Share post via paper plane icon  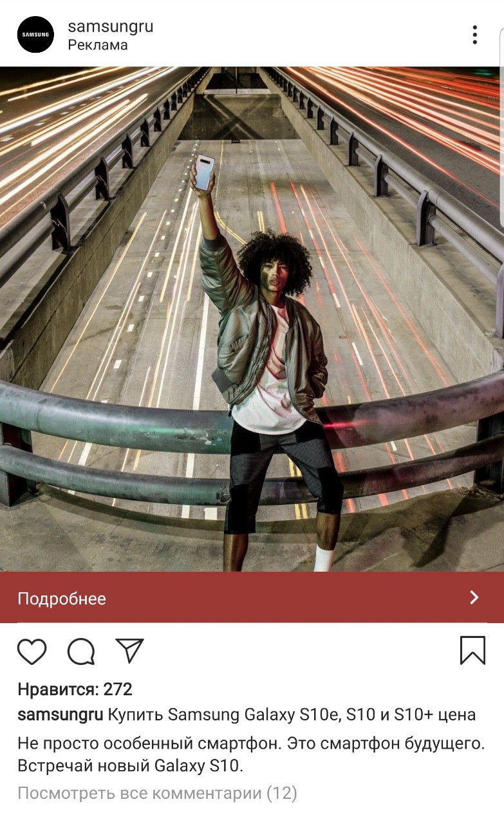point(129,650)
